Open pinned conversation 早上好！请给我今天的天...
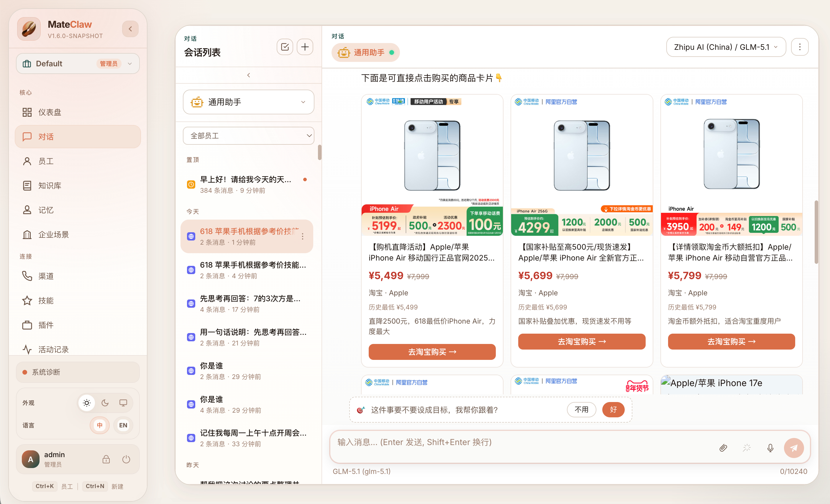Image resolution: width=830 pixels, height=504 pixels. pyautogui.click(x=247, y=185)
